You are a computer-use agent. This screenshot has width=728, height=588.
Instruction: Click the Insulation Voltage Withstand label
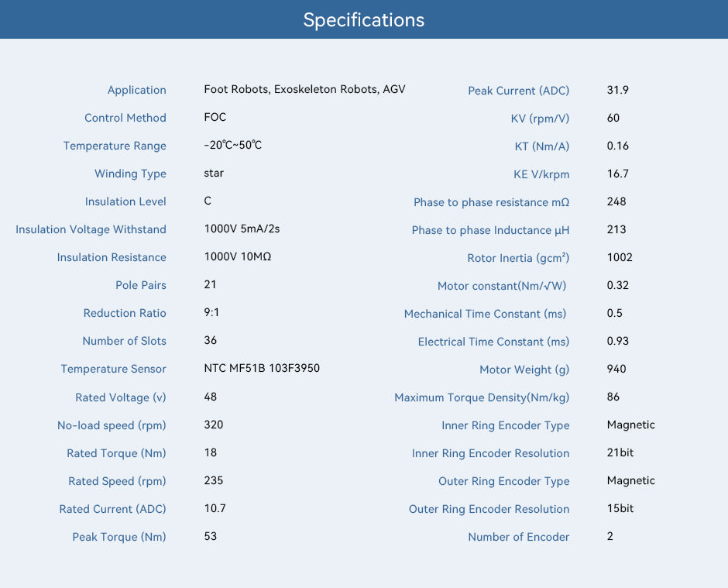91,229
